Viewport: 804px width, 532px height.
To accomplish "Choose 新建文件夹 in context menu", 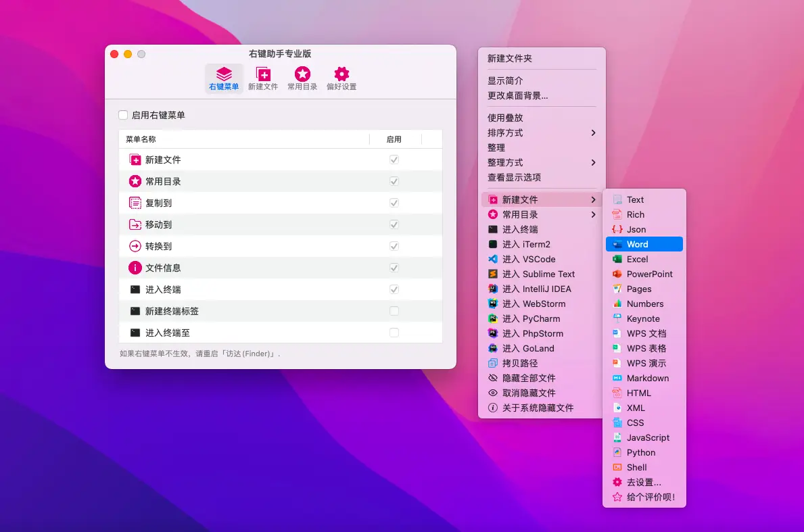I will 510,59.
